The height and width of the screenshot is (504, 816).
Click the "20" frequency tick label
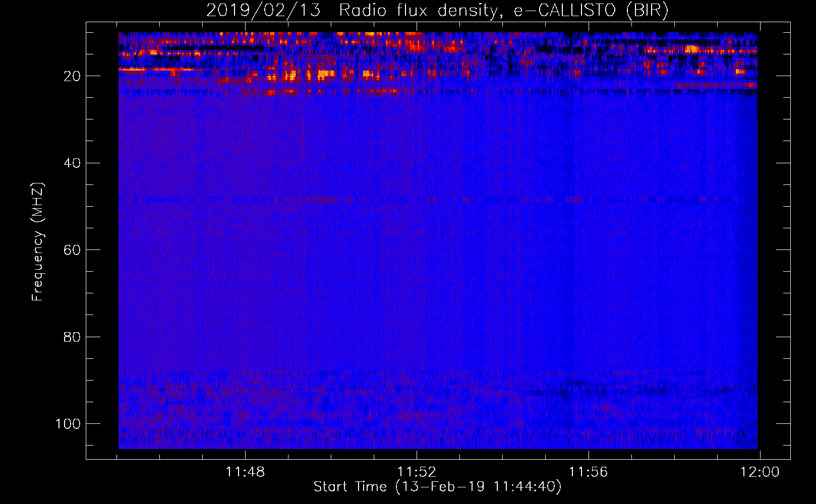pyautogui.click(x=72, y=76)
